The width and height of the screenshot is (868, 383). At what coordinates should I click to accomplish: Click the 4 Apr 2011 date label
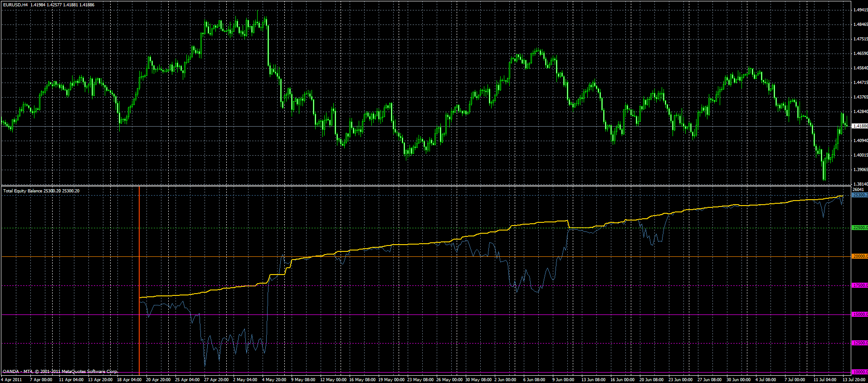click(12, 380)
